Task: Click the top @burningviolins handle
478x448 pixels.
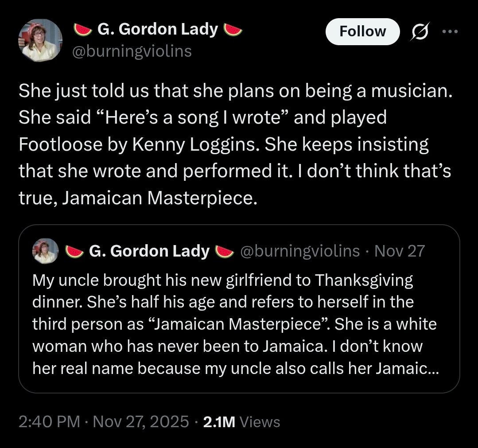Action: click(132, 51)
